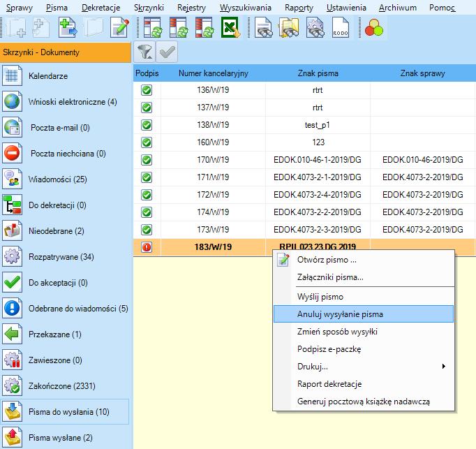Choose Otwórz pismo ... from context menu
The image size is (476, 449).
tap(364, 260)
